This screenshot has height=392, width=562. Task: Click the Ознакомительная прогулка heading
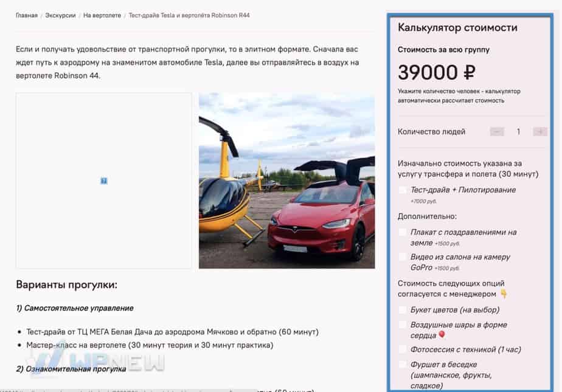click(x=71, y=369)
